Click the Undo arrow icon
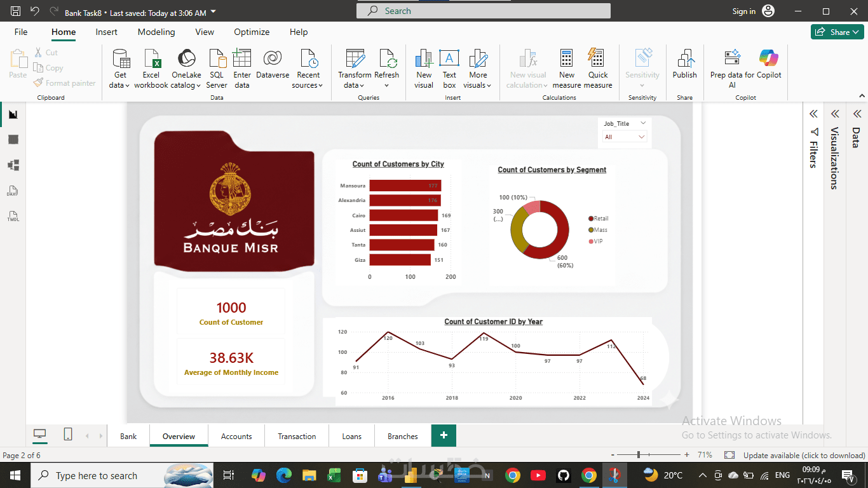Screen dimensions: 868x488 34,11
